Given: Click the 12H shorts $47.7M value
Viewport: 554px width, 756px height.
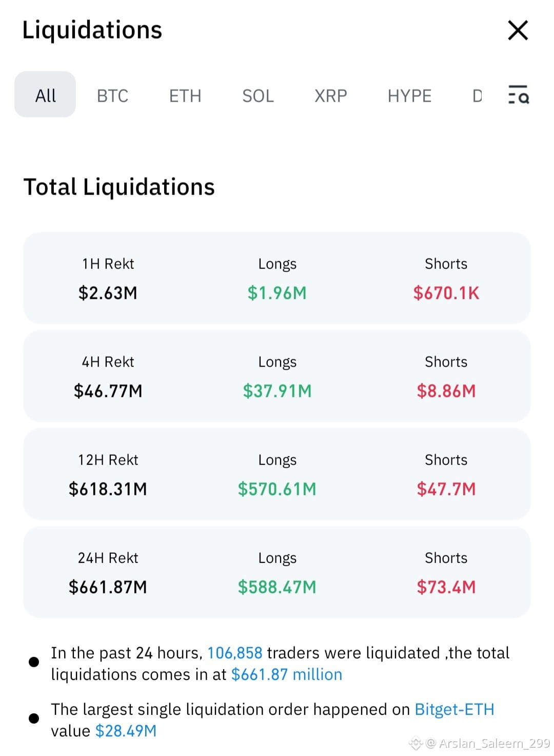Looking at the screenshot, I should click(x=446, y=489).
